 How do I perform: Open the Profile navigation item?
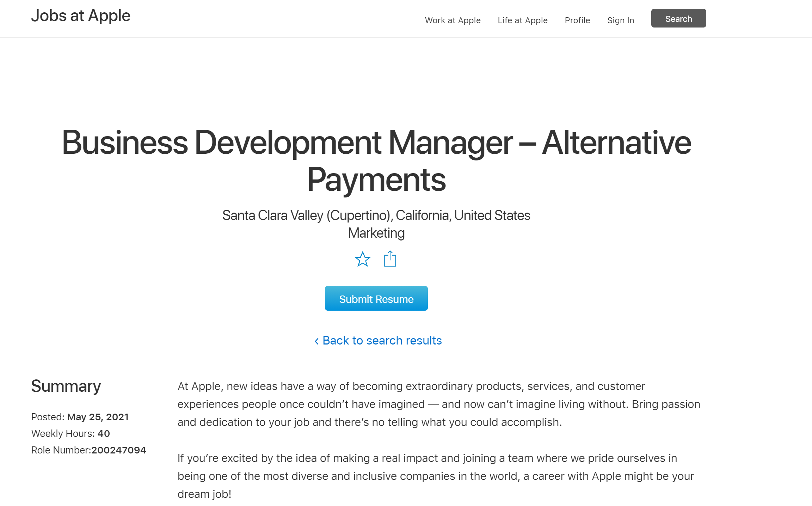577,20
